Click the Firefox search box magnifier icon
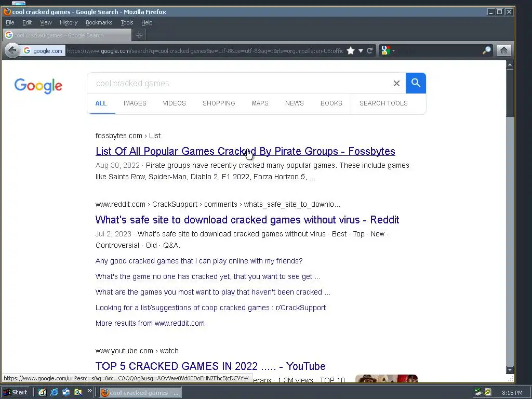 (x=486, y=51)
